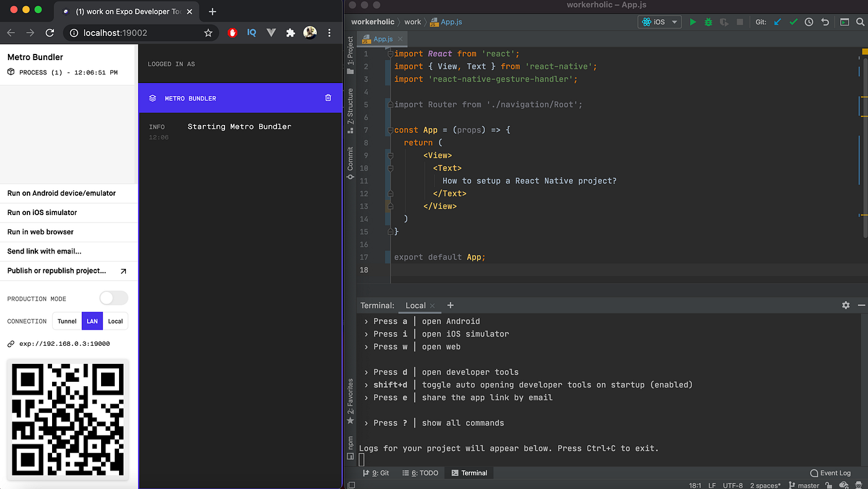Click Run on Android device/emulator

(60, 193)
